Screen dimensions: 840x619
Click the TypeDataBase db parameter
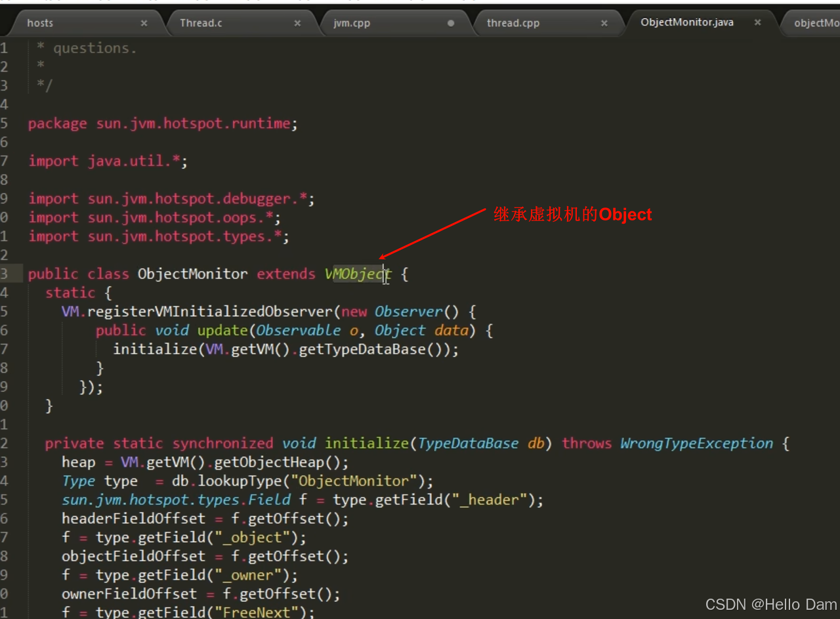[x=481, y=444]
